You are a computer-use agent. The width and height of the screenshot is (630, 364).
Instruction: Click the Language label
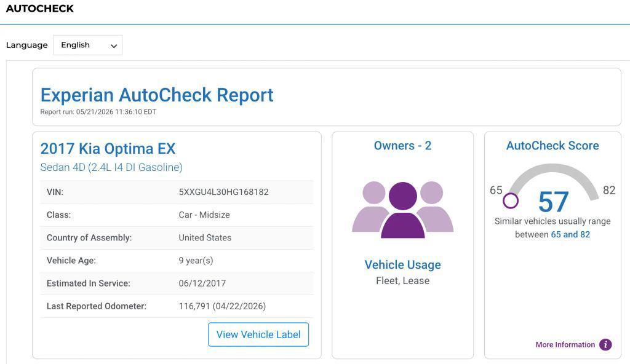(x=26, y=45)
